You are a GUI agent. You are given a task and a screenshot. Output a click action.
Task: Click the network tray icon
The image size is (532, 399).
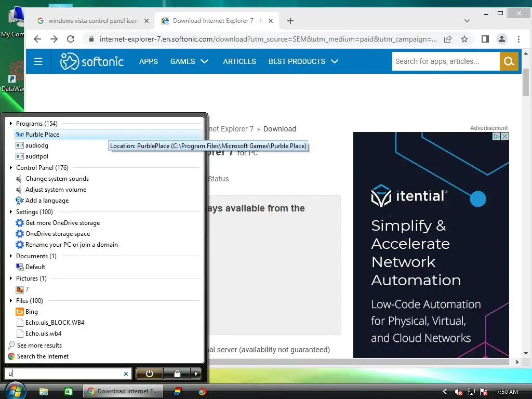pos(471,392)
